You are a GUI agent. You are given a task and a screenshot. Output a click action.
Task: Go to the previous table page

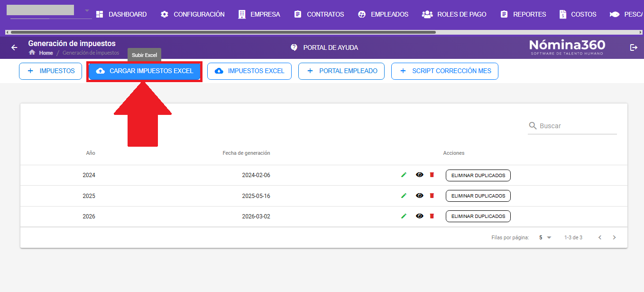(x=599, y=237)
